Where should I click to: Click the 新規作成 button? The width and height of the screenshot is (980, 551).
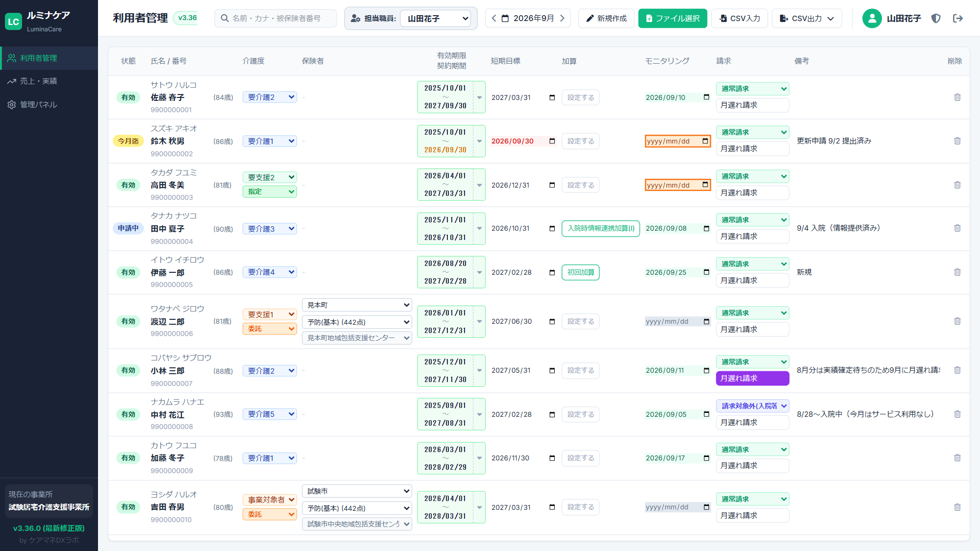(606, 19)
